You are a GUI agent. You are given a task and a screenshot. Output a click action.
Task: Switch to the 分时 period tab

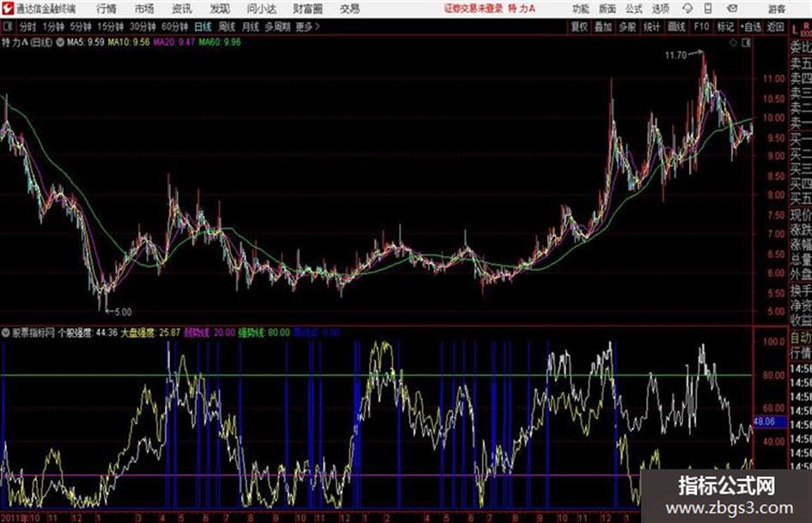tap(27, 27)
